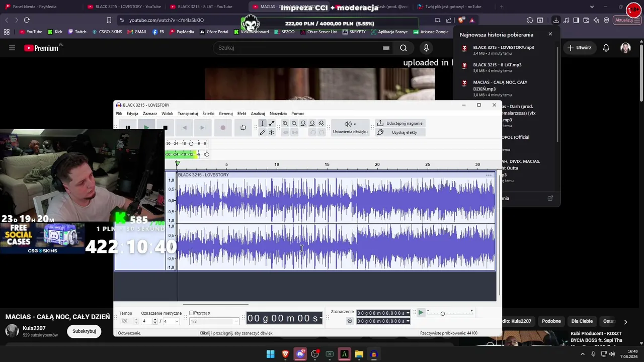Open the main time display format dropdown

click(x=321, y=318)
